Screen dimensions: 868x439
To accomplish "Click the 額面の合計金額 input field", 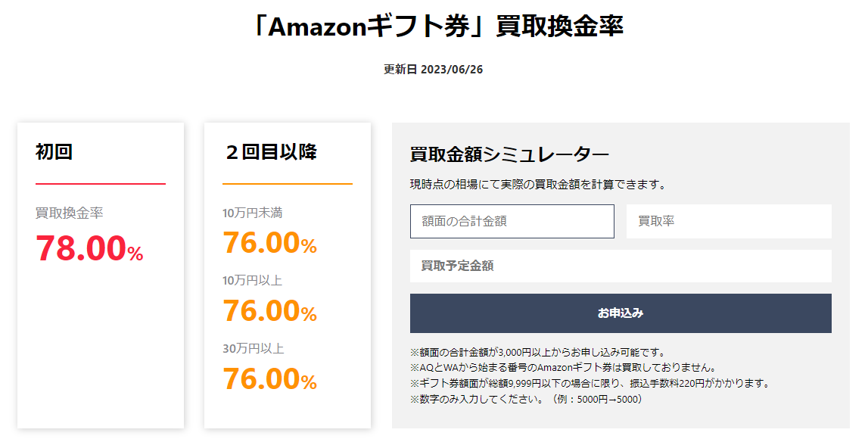I will 512,221.
